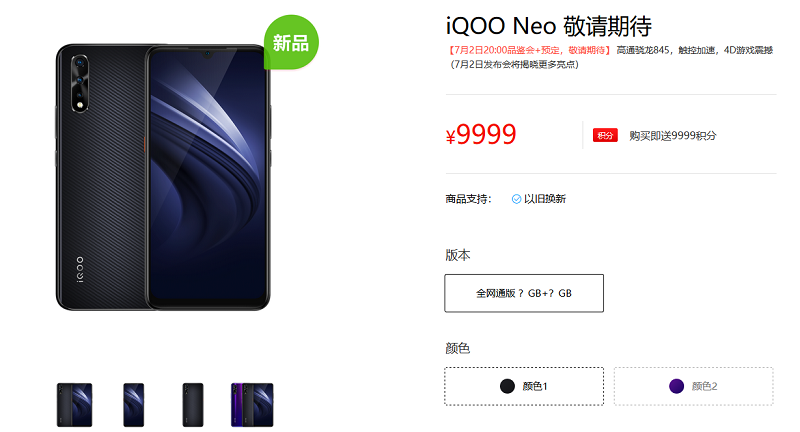The height and width of the screenshot is (432, 800).
Task: Click 购买即送9999积分 text
Action: pyautogui.click(x=672, y=136)
